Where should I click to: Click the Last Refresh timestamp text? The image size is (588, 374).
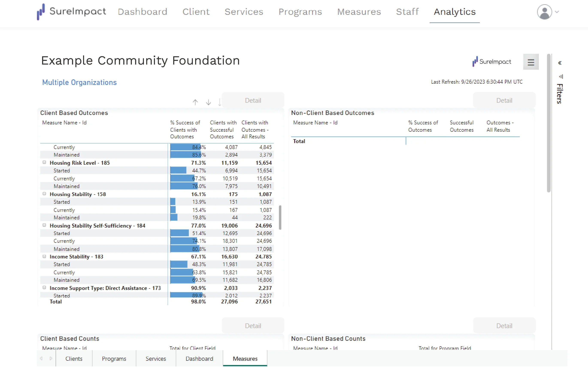(477, 82)
